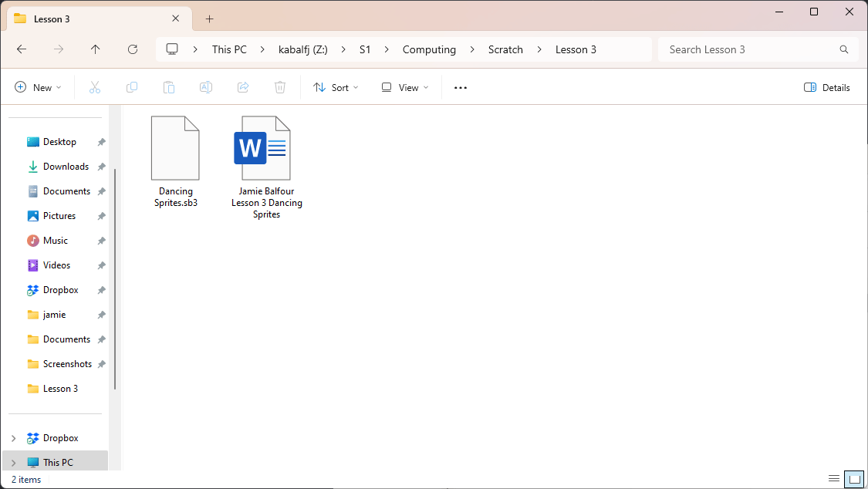Image resolution: width=868 pixels, height=489 pixels.
Task: Click the Delete trash can icon
Action: point(280,87)
